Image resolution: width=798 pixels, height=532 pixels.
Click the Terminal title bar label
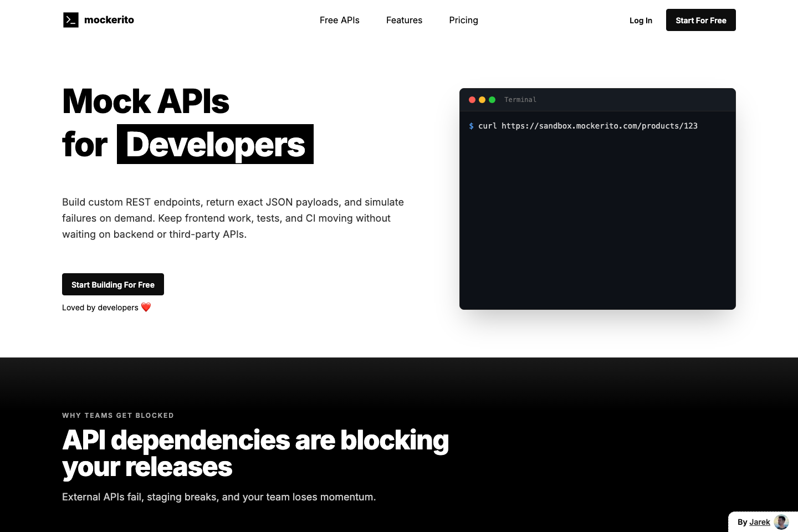520,100
